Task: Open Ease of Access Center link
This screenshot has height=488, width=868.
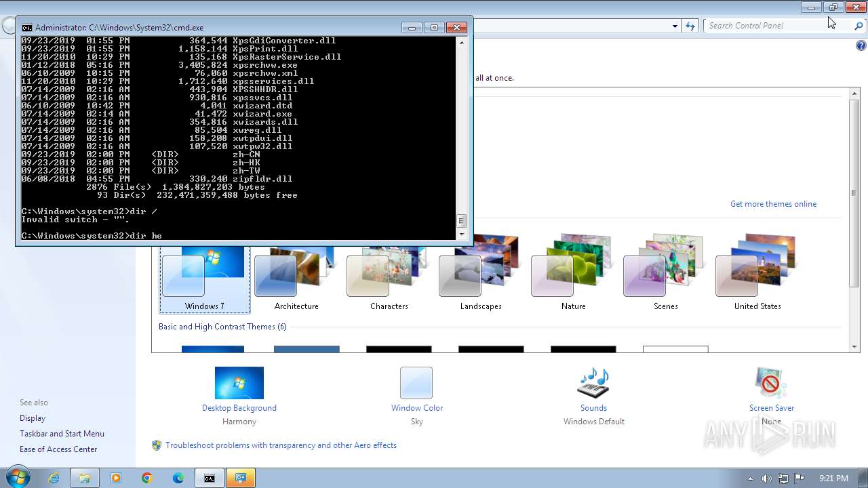Action: 58,449
